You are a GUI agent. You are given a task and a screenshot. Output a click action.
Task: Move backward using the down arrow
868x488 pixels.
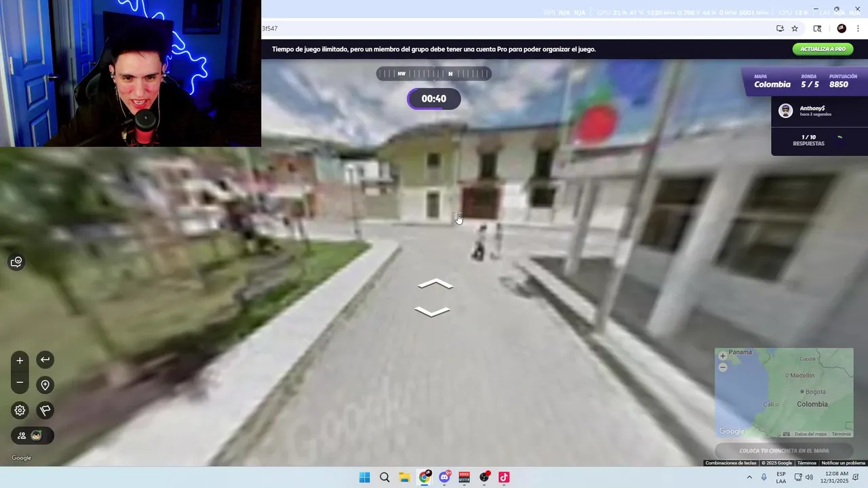(x=432, y=311)
